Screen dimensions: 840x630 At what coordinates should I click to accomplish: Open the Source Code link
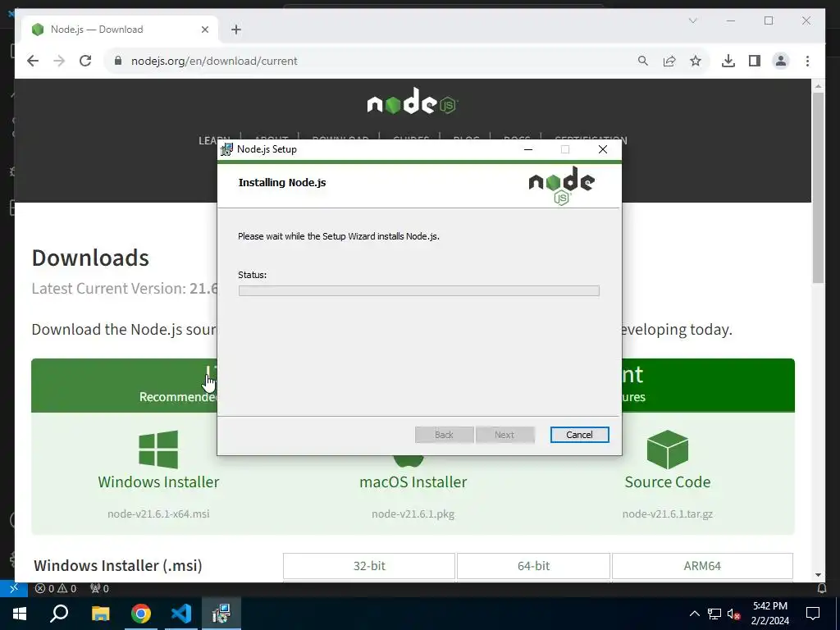[668, 482]
